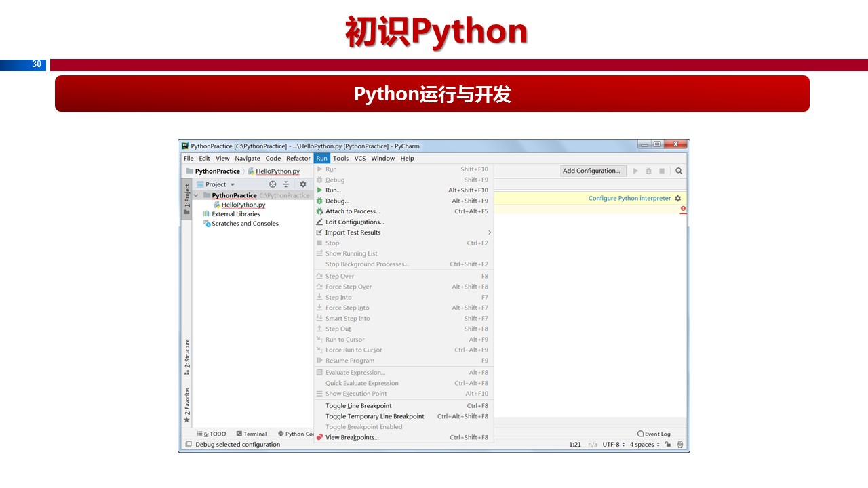Open the Python Console tool window tab
Viewport: 868px width, 488px height.
pyautogui.click(x=296, y=434)
